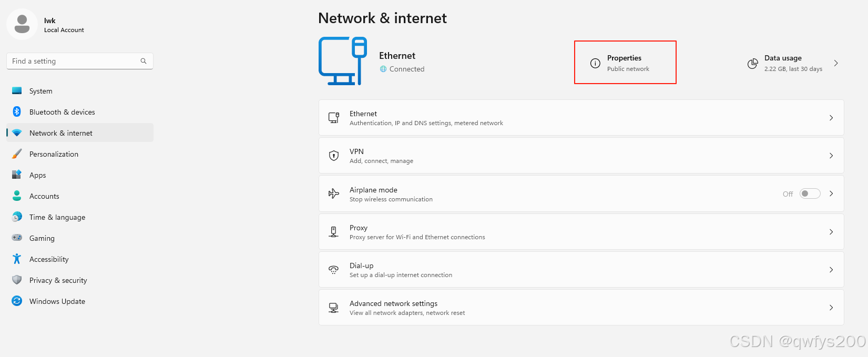This screenshot has height=357, width=868.
Task: Click the Personalization paintbrush icon
Action: pos(17,154)
